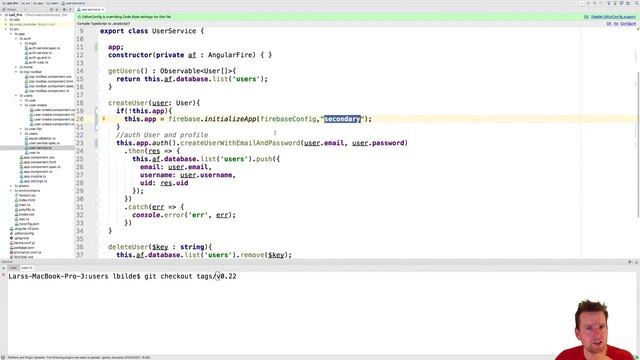Image resolution: width=640 pixels, height=360 pixels.
Task: Click getUsers method name on line 14
Action: click(x=124, y=71)
